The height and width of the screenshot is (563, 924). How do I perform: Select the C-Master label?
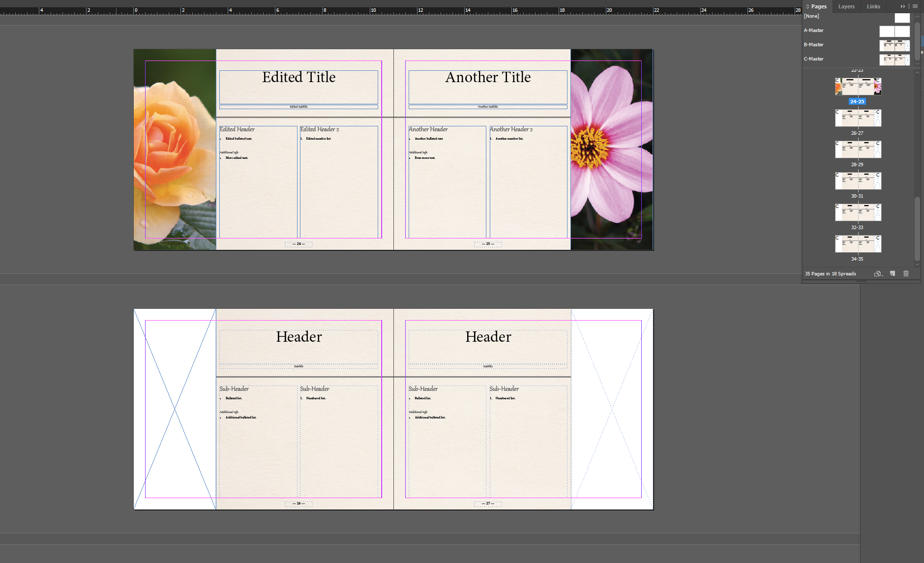[813, 59]
